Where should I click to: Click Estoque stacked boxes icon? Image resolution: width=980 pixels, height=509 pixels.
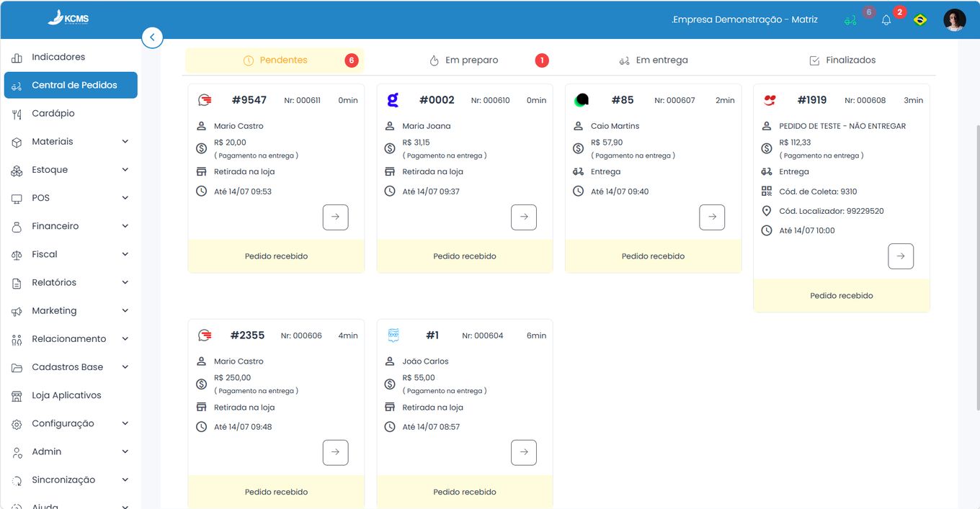click(x=17, y=170)
